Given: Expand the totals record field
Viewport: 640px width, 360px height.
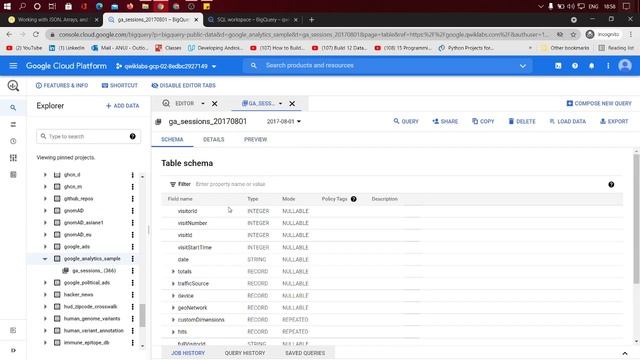Looking at the screenshot, I should [x=173, y=271].
